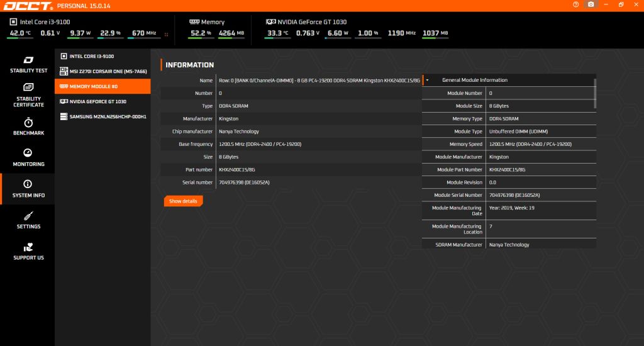Click the NVIDIA GeForce GT 1030 header title
The width and height of the screenshot is (644, 346).
click(312, 22)
